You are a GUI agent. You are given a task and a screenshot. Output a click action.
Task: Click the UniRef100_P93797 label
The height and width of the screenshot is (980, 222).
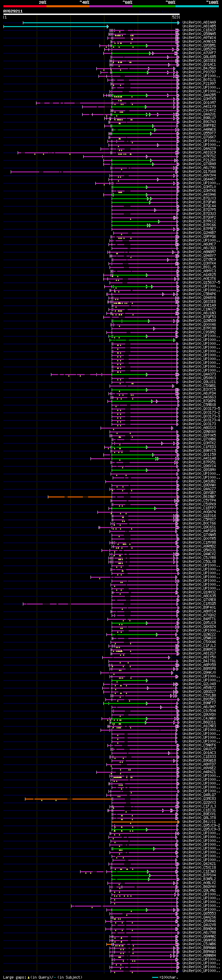pos(199,72)
